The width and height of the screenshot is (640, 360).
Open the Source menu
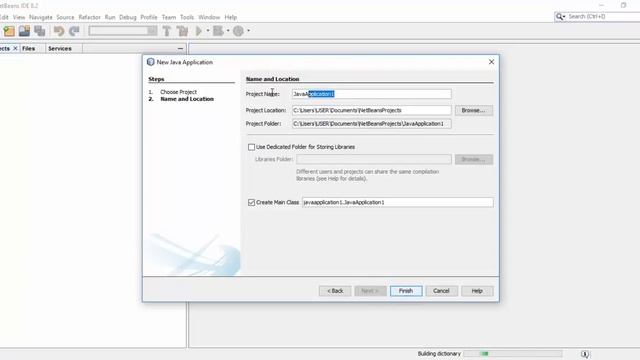tap(65, 17)
